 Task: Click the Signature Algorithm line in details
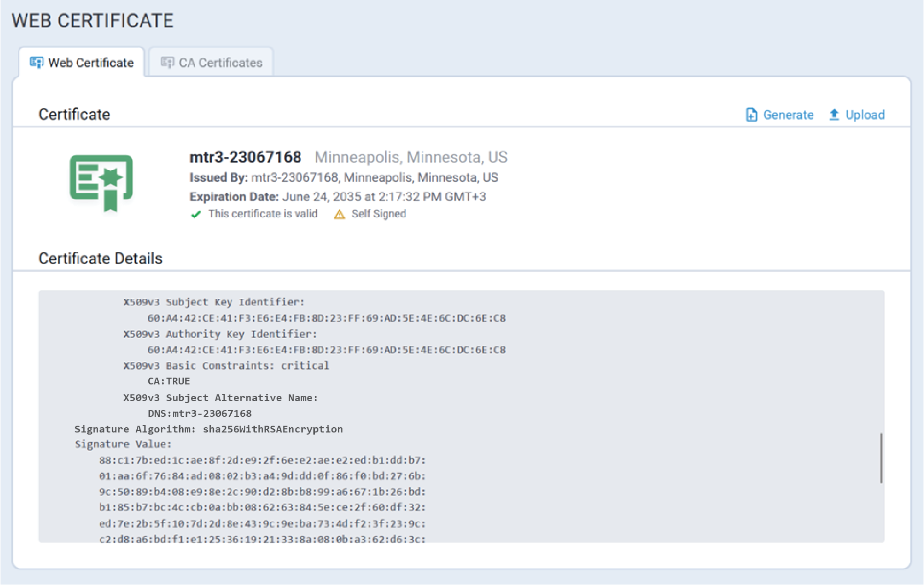coord(208,429)
